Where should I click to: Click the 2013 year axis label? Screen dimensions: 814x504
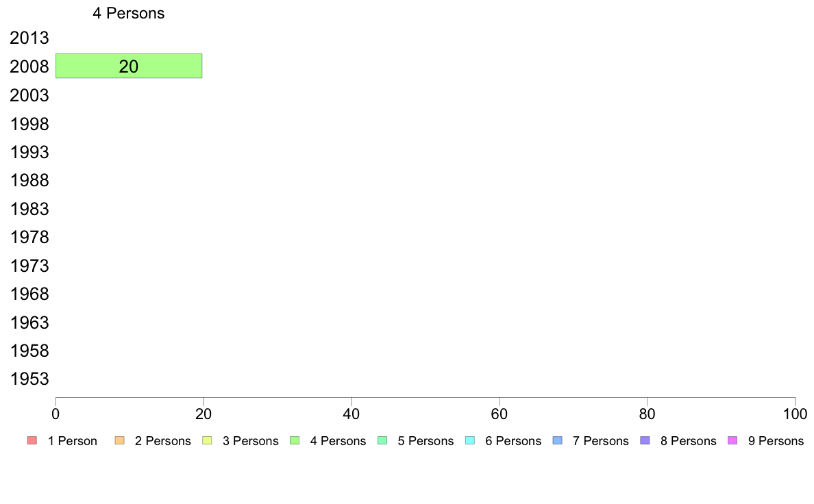[x=29, y=38]
